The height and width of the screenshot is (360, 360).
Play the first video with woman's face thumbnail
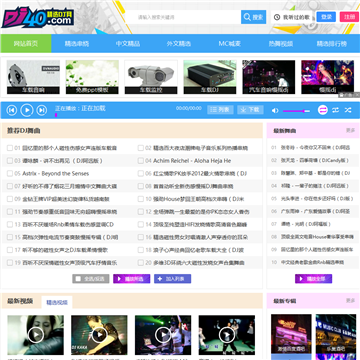(36, 335)
